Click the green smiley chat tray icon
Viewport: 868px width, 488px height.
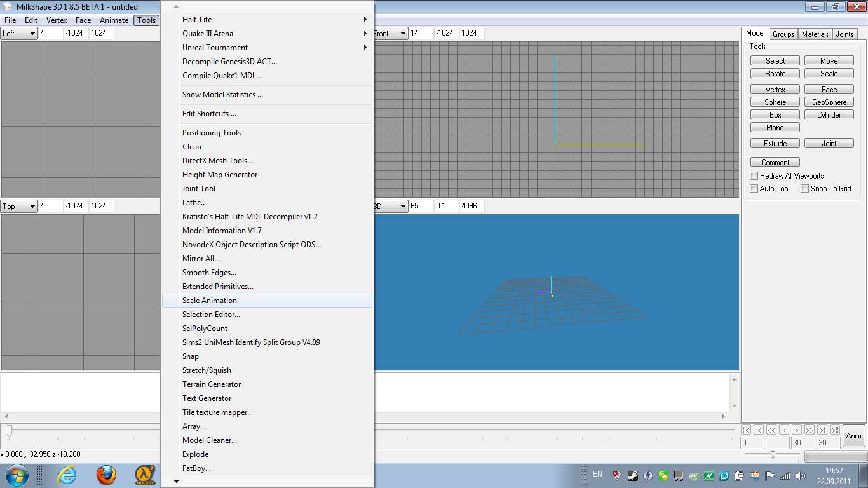[x=663, y=475]
